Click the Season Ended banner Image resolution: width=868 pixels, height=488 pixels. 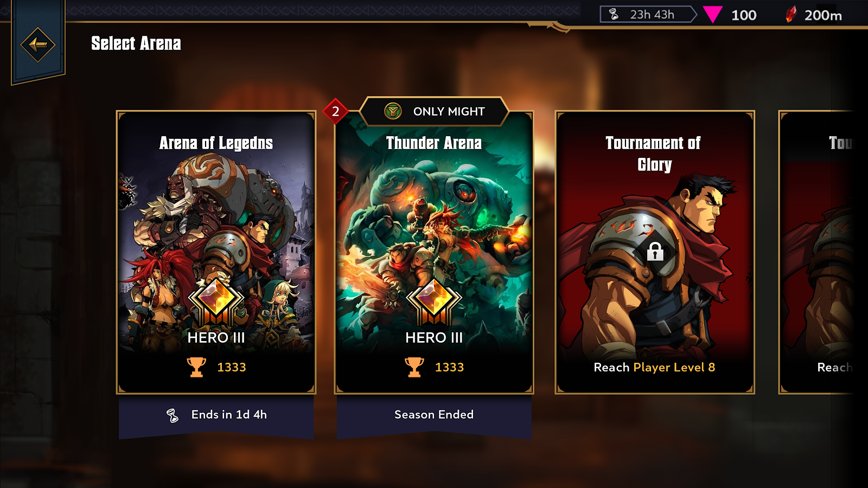[434, 415]
